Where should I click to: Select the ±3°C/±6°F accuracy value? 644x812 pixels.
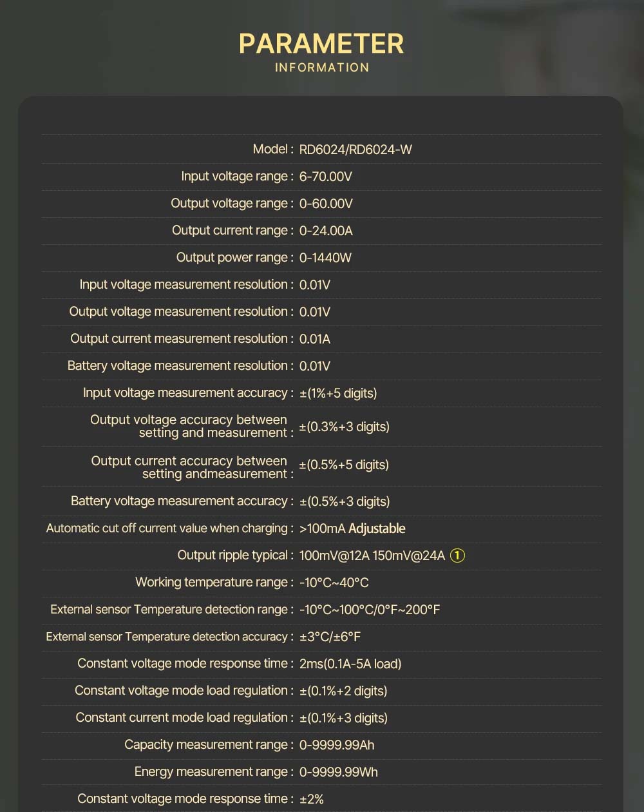pos(330,637)
